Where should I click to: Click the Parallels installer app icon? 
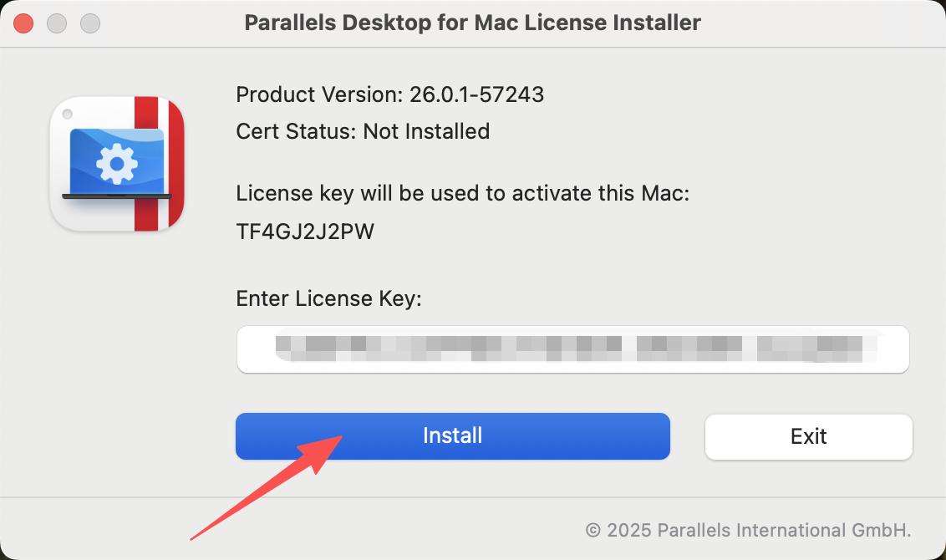click(117, 164)
